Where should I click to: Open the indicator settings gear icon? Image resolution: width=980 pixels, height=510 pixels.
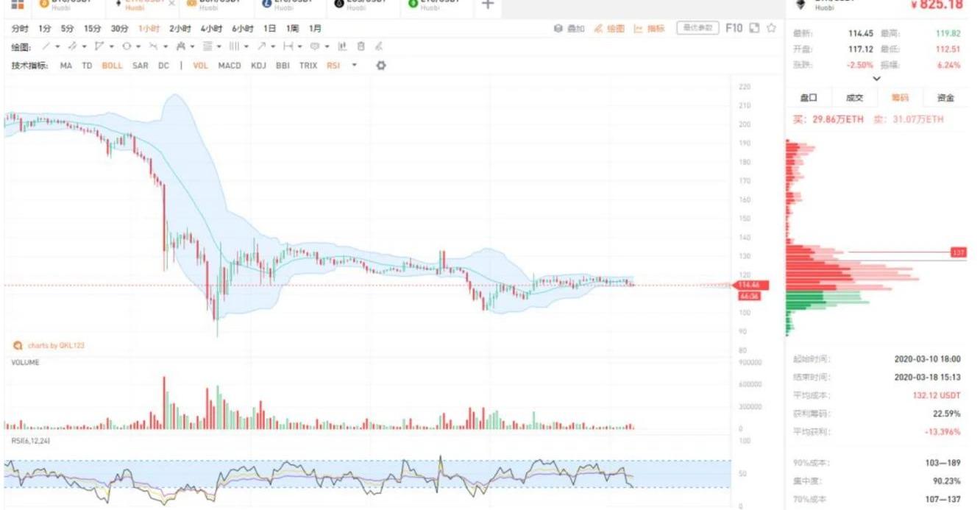click(x=380, y=65)
